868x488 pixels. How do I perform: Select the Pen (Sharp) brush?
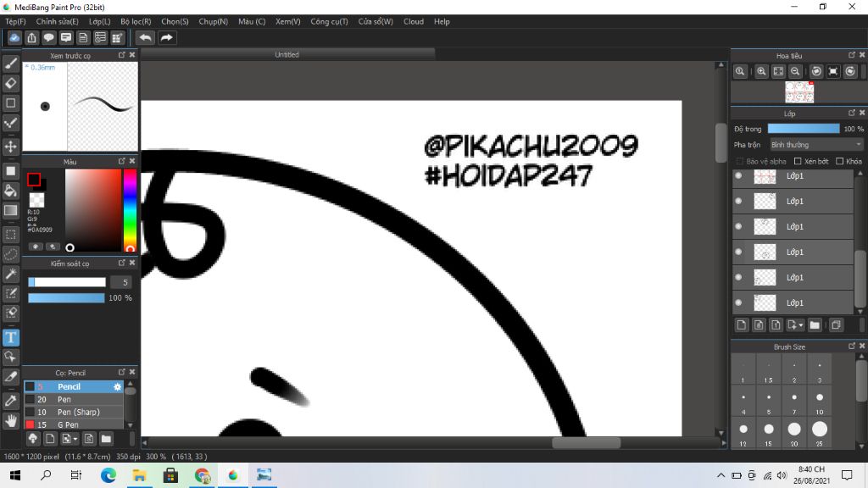click(74, 413)
